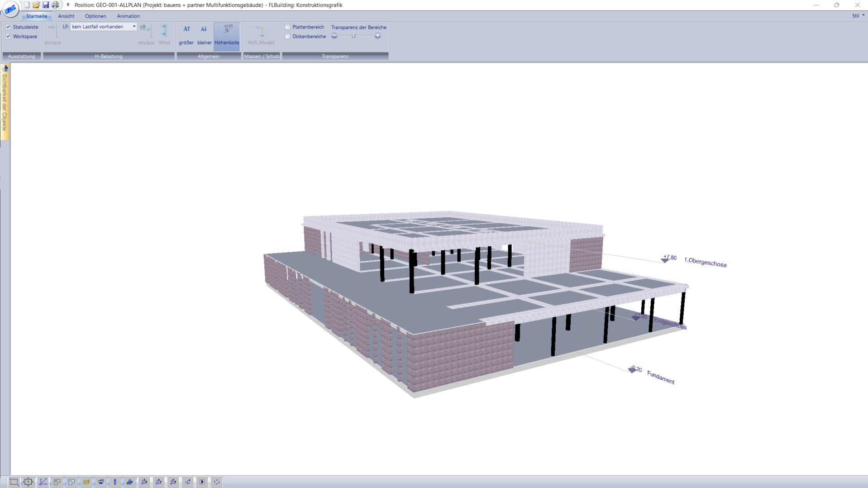
Task: Click kleiner to shrink text
Action: [x=204, y=34]
